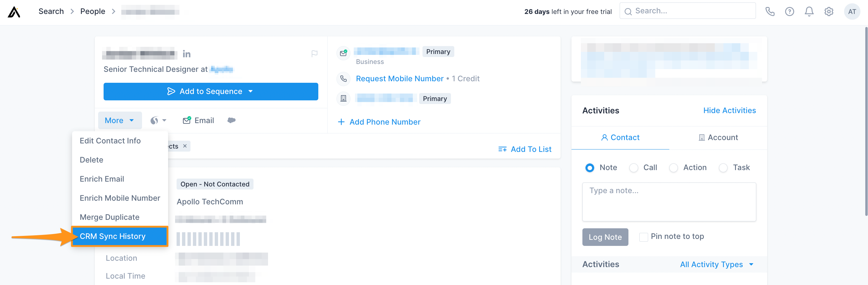Click the blurred company link after Designer at

tap(221, 69)
